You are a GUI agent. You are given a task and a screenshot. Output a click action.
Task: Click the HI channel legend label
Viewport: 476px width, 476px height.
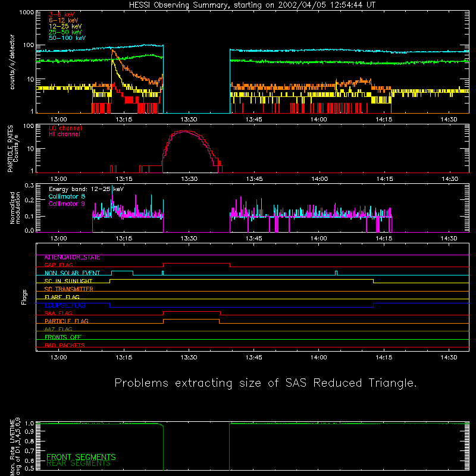coord(64,134)
